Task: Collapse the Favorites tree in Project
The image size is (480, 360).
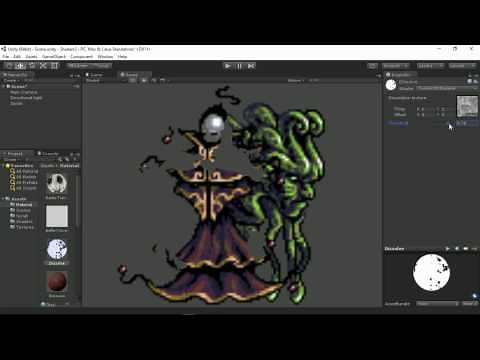Action: (x=3, y=166)
